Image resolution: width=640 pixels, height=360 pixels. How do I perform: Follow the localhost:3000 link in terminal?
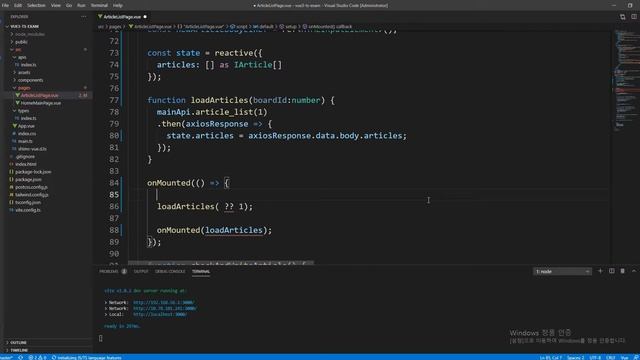pos(160,314)
